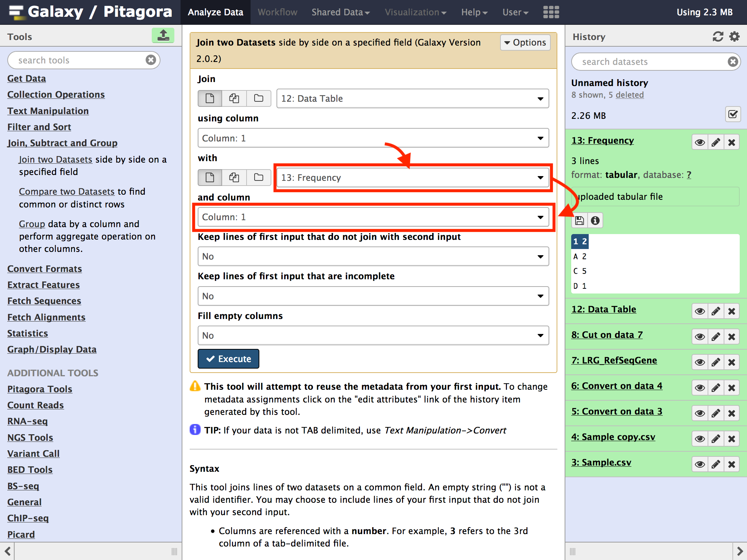Open the 12: Data Table join dropdown
This screenshot has height=560, width=747.
[x=412, y=98]
